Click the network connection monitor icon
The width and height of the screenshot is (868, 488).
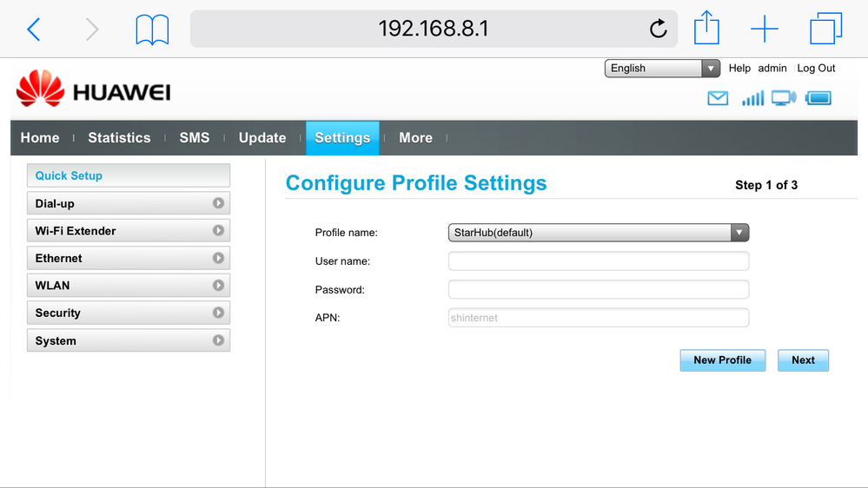[784, 99]
